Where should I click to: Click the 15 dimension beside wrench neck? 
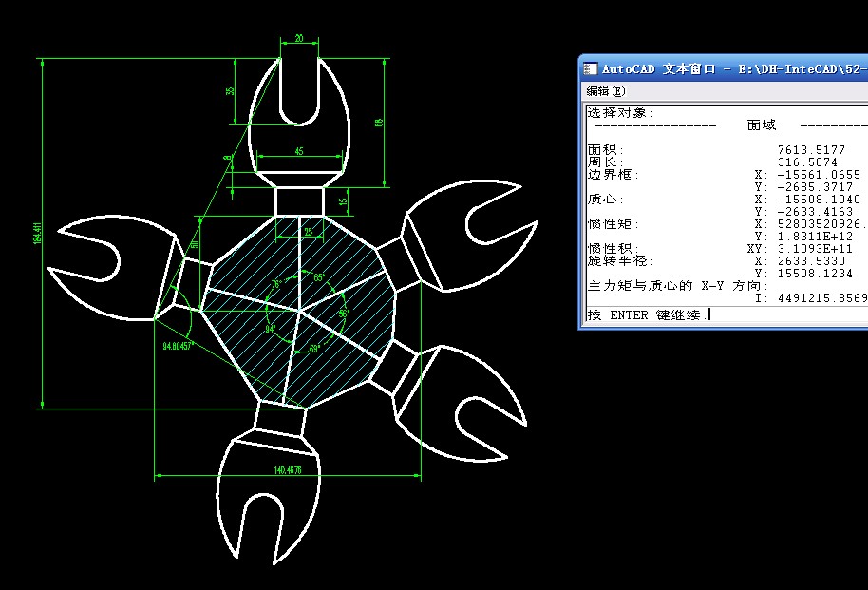click(x=343, y=201)
